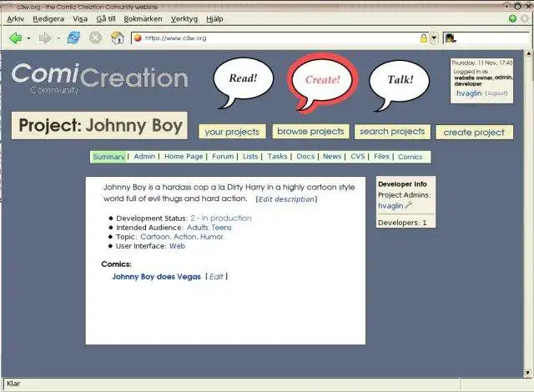534x392 pixels.
Task: Open the Forward button history dropdown arrow
Action: [x=58, y=38]
